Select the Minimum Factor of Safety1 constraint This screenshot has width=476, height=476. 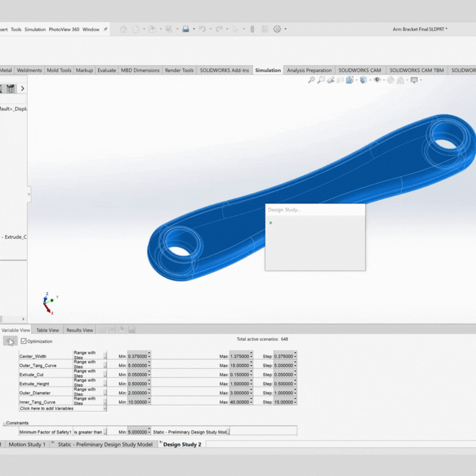45,431
